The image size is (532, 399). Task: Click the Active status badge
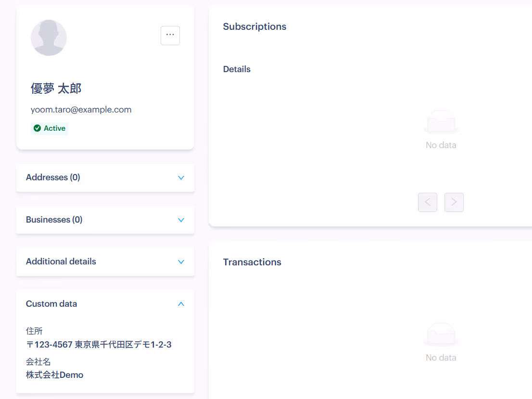tap(50, 128)
